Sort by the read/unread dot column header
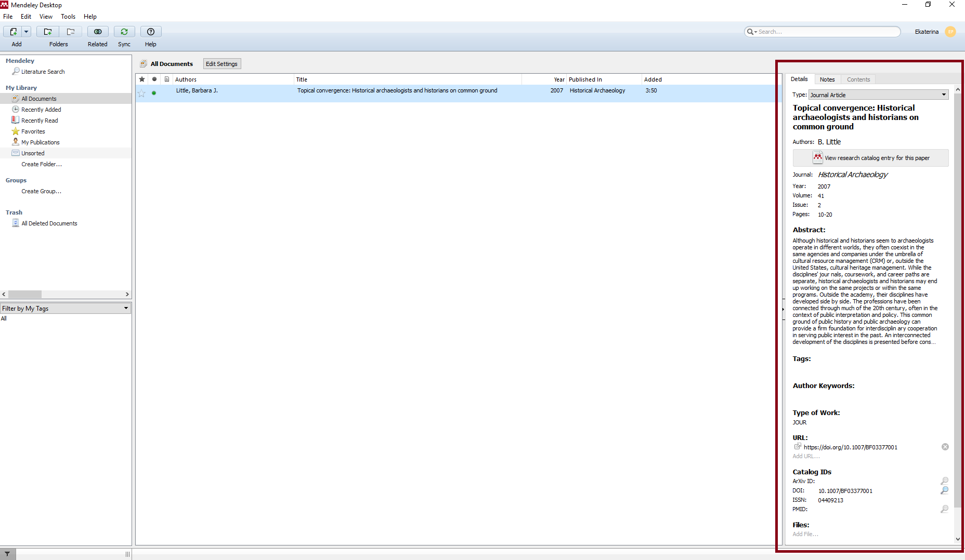The image size is (965, 560). (x=154, y=79)
